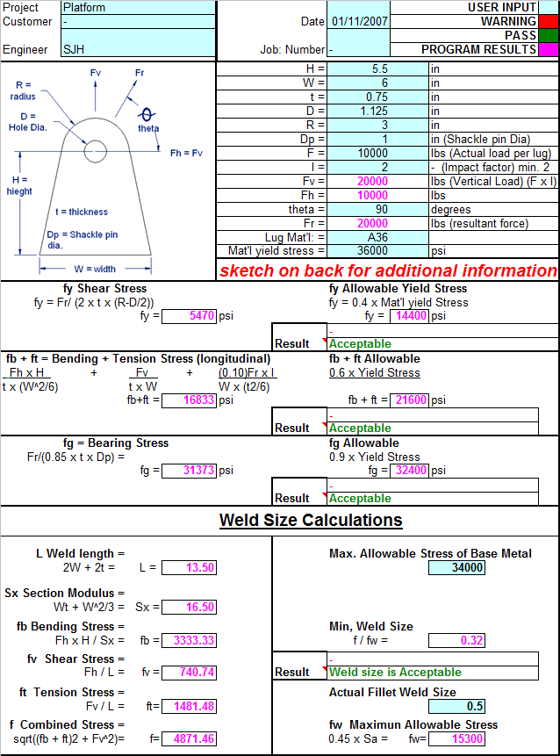Click the thickness t value 0.75

377,97
